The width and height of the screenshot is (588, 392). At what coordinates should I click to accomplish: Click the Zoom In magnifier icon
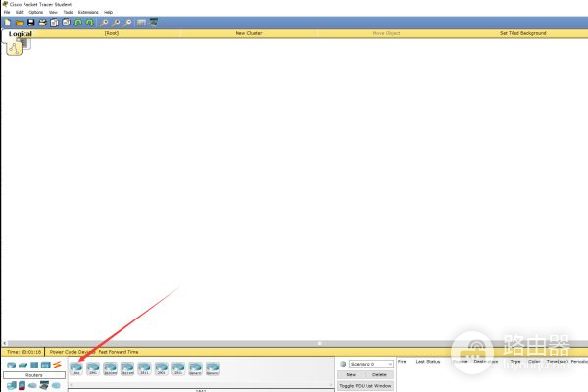[104, 23]
